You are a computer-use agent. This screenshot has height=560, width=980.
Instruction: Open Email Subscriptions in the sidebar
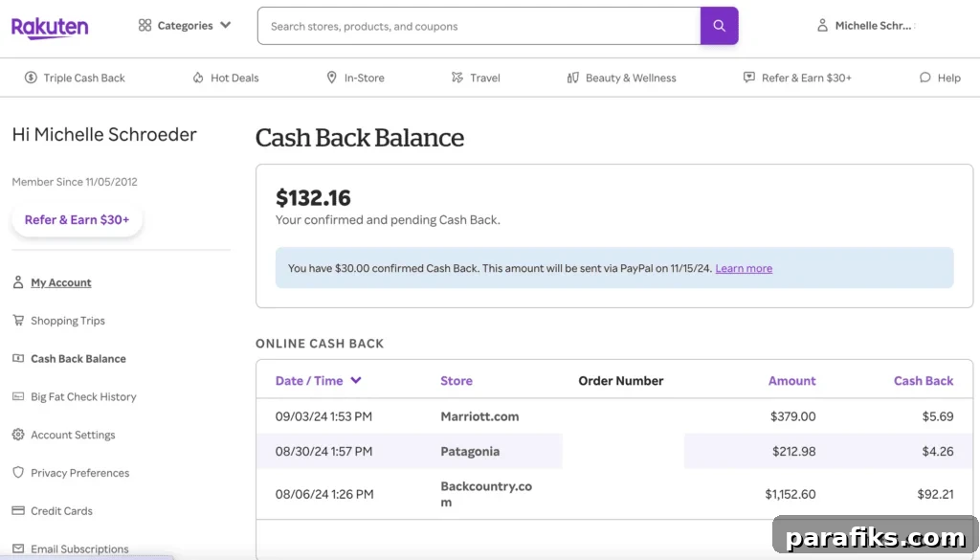(x=79, y=549)
